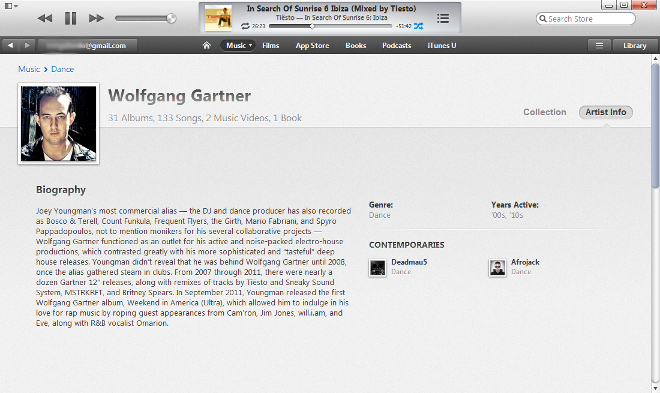Screen dimensions: 660x393
Task: Open the Up Next list icon
Action: coord(443,19)
